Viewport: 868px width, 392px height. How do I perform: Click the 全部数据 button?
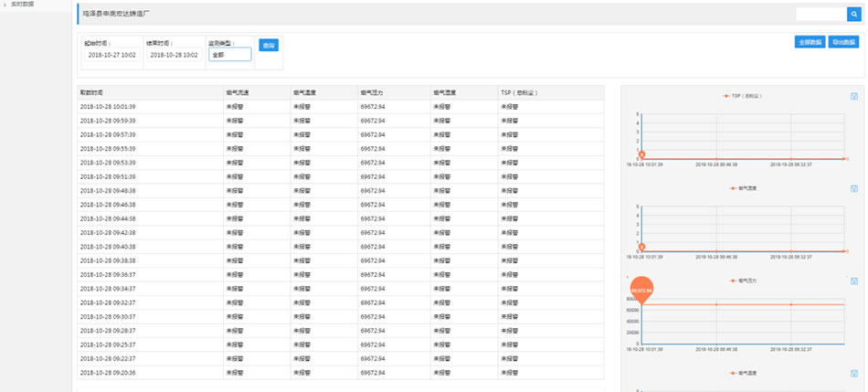pos(810,42)
